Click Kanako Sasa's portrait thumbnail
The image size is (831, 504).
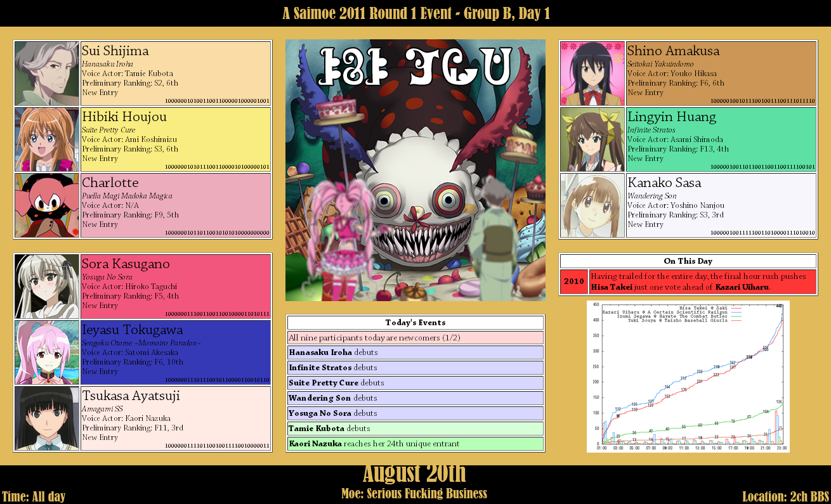[x=592, y=205]
